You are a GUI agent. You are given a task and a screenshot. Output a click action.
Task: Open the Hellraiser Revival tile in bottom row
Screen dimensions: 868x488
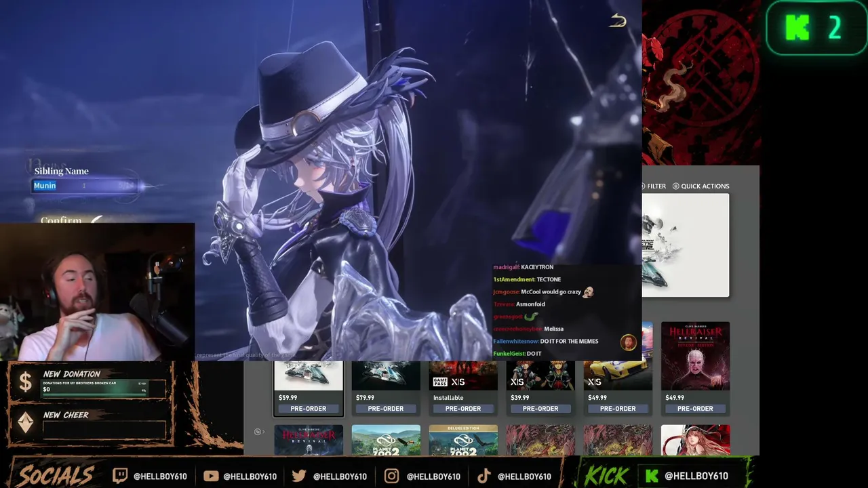(309, 440)
